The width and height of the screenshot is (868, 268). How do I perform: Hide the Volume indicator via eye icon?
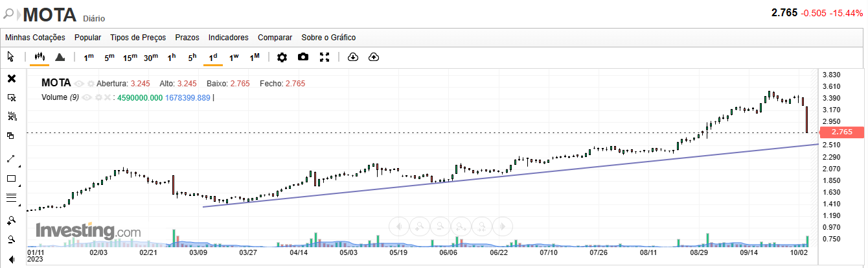pyautogui.click(x=86, y=97)
